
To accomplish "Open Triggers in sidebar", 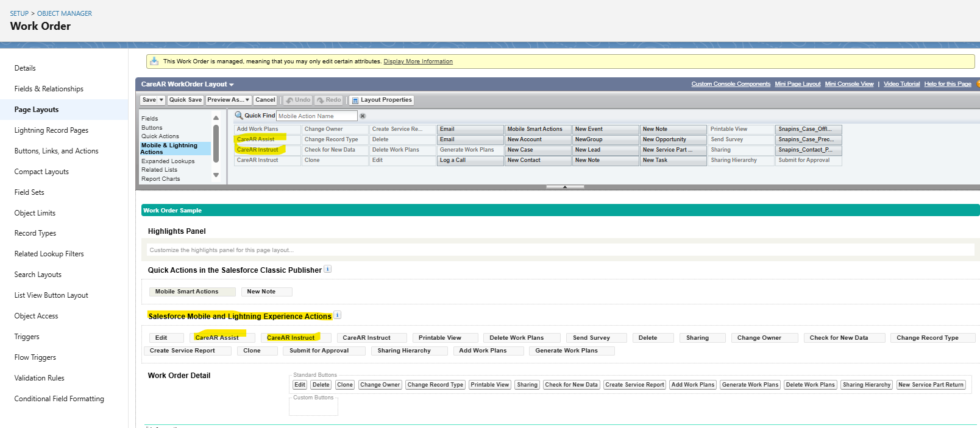I will tap(27, 337).
